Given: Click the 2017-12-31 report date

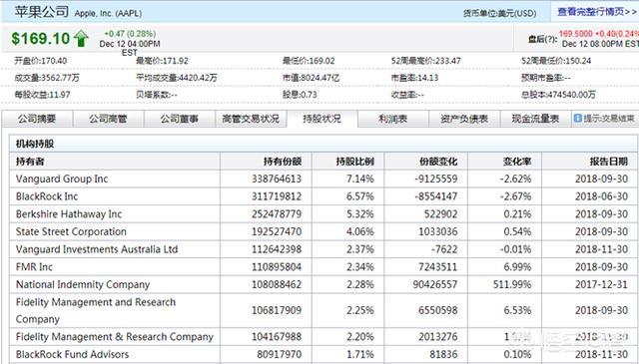Looking at the screenshot, I should (x=601, y=284).
